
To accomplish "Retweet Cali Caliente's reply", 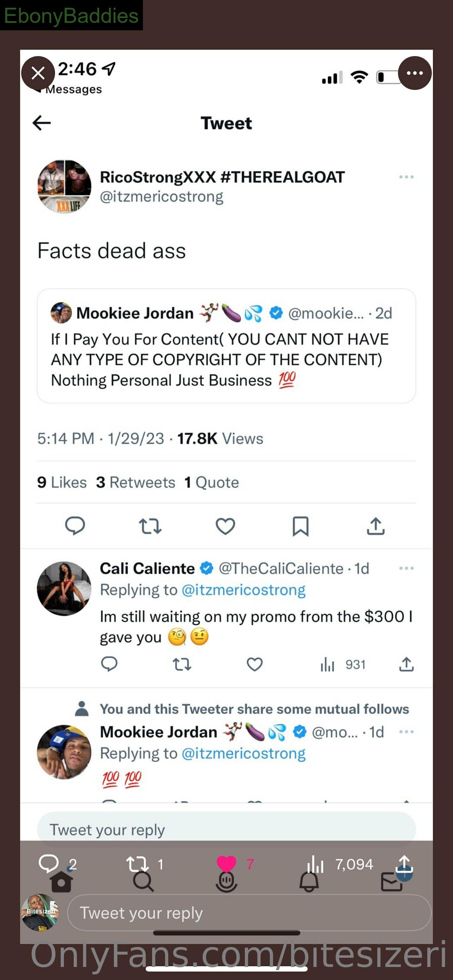I will pyautogui.click(x=182, y=665).
